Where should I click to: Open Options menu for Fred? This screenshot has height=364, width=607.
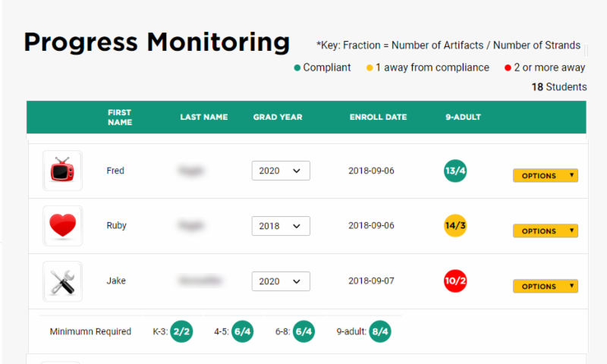click(545, 176)
